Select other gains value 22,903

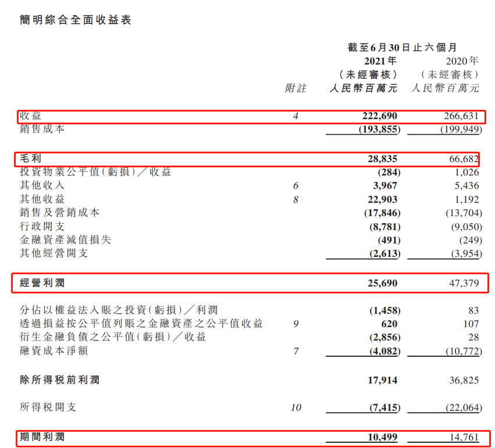[x=382, y=199]
